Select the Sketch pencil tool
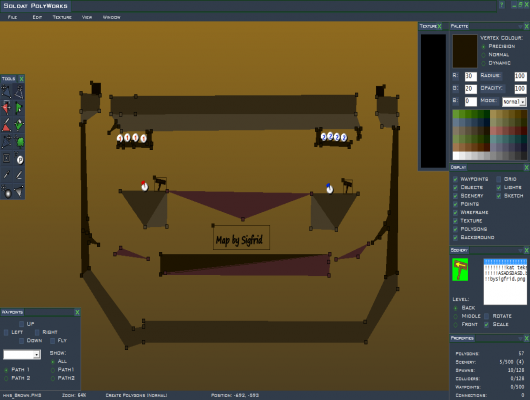The image size is (530, 400). 19,175
